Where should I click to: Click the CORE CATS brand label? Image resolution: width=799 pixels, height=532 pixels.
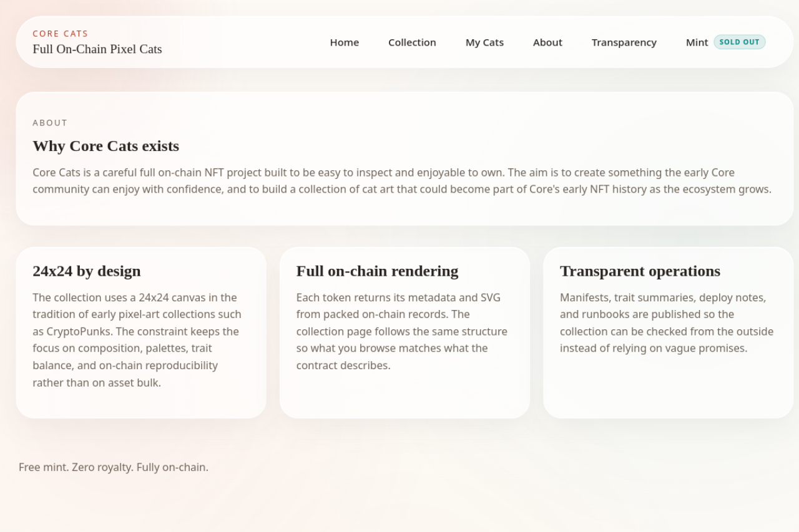pyautogui.click(x=61, y=34)
